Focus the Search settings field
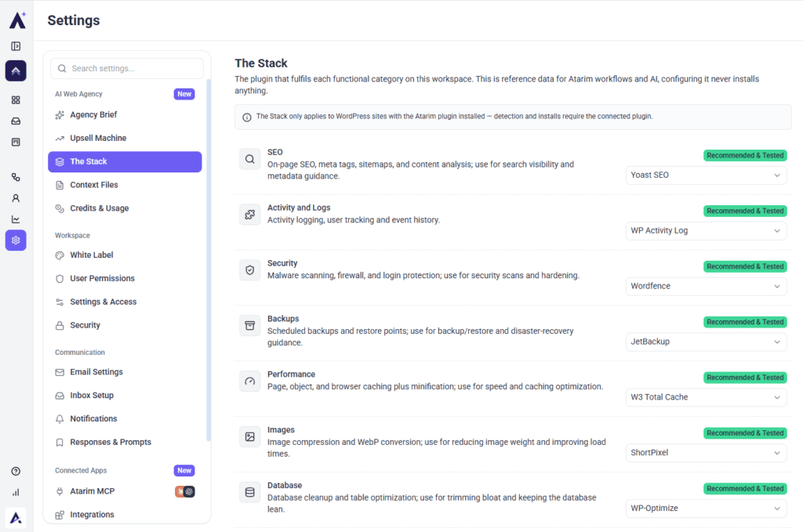Viewport: 803px width, 532px height. [127, 68]
